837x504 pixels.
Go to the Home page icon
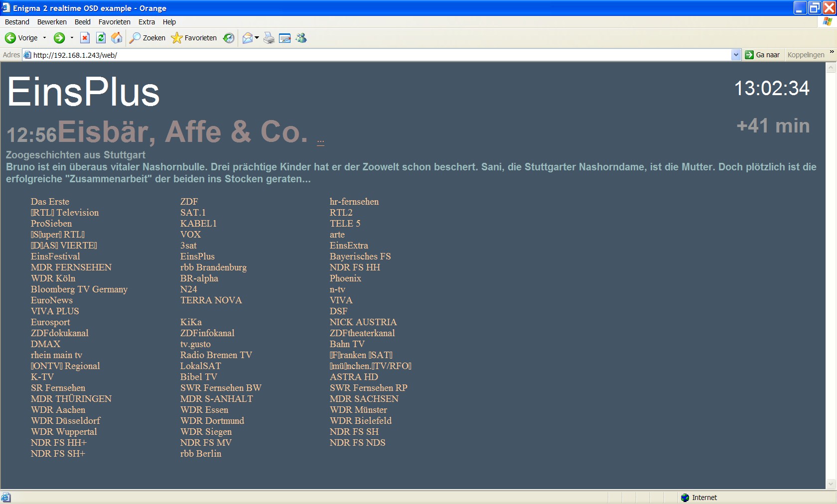click(117, 38)
